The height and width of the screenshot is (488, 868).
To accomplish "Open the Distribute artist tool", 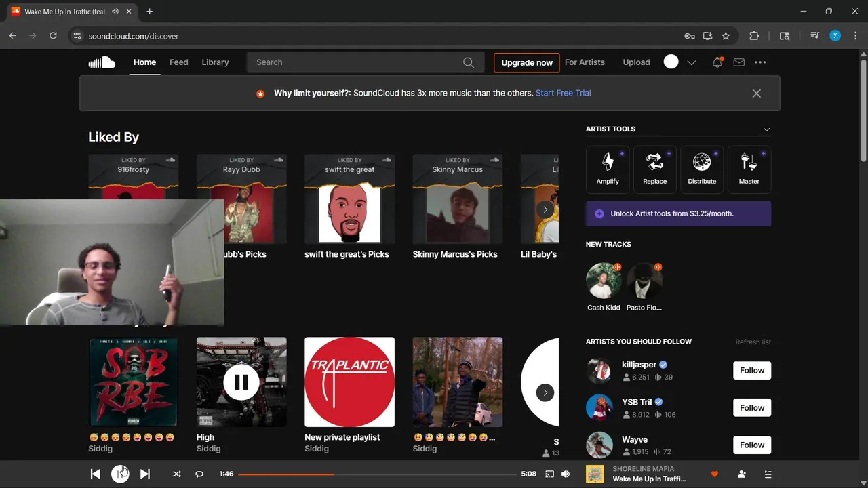I will tap(702, 168).
